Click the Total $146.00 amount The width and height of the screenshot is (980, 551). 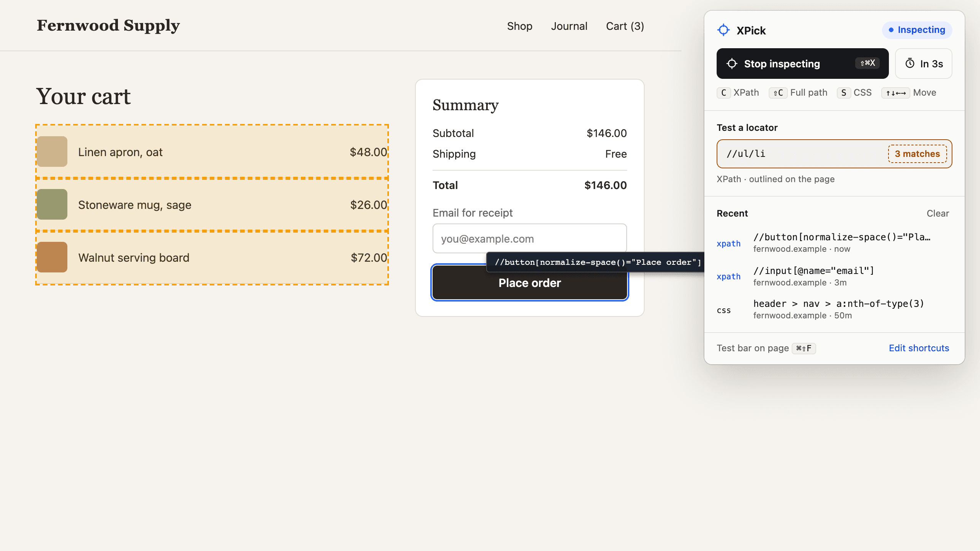605,186
